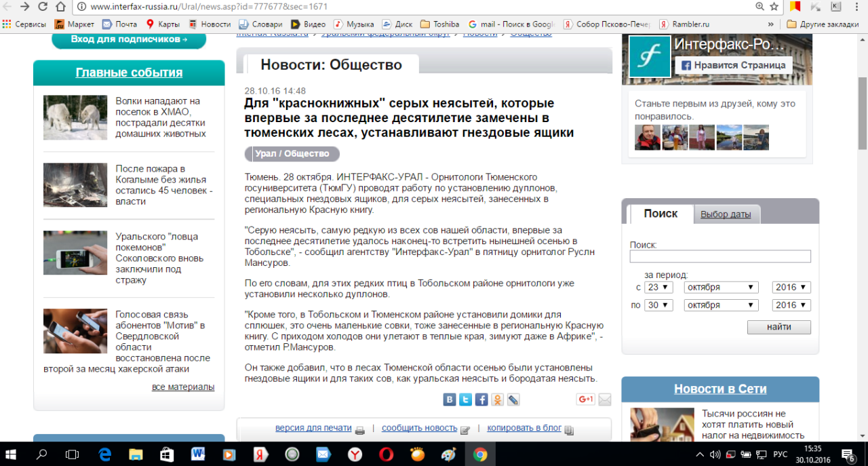Click the yellow-red bookmark extension icon

pos(795,7)
